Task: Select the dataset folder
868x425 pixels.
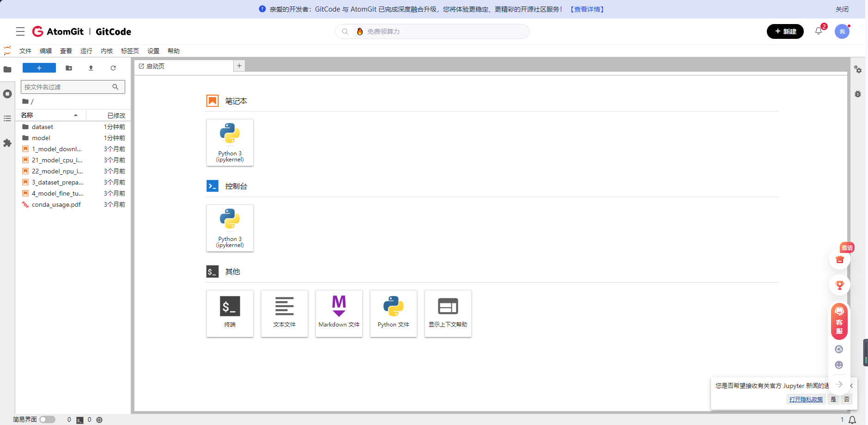Action: [73, 127]
